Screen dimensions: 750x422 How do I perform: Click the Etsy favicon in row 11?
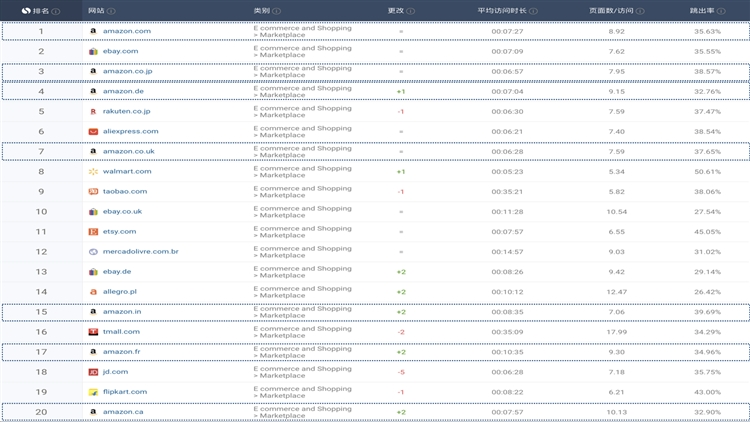[x=93, y=231]
